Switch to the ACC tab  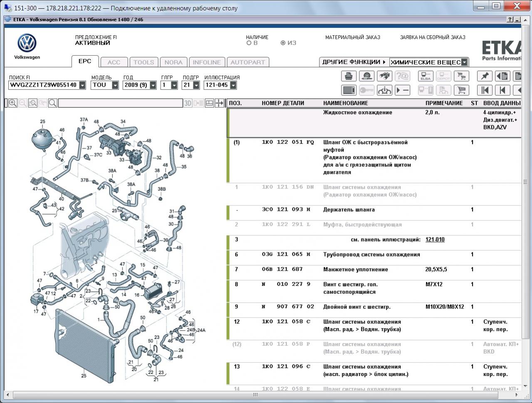click(114, 62)
